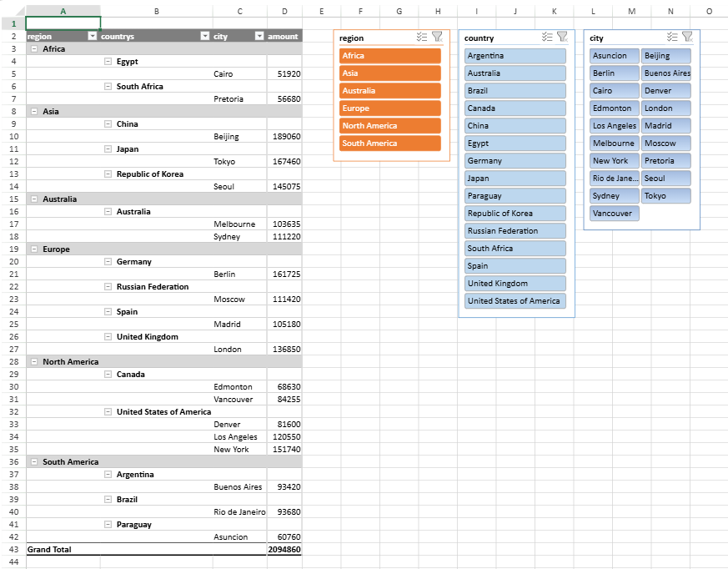Collapse the United Kingdom row
The image size is (728, 569).
(108, 337)
